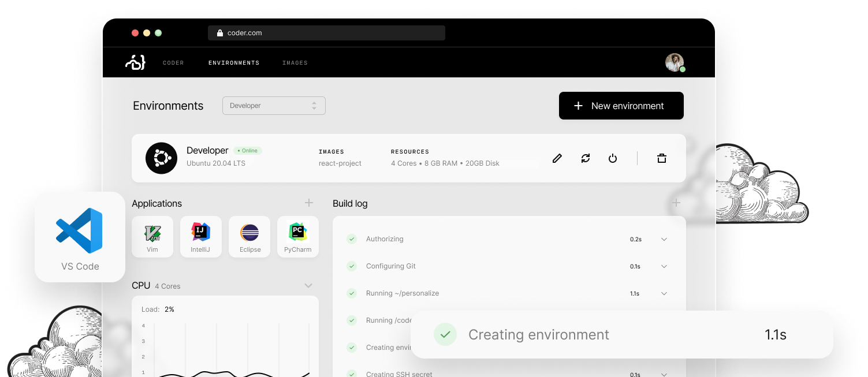Expand the Authorizing log entry
Image resolution: width=868 pixels, height=377 pixels.
664,239
